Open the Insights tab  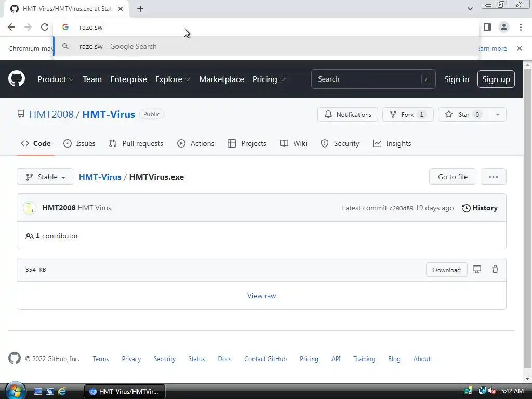[392, 143]
